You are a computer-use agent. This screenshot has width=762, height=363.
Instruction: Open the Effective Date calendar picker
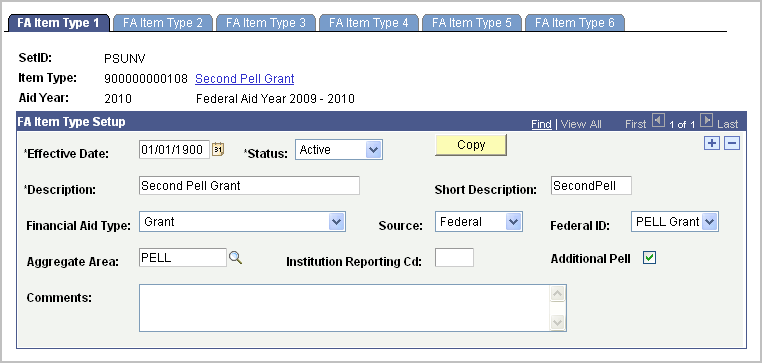[218, 150]
